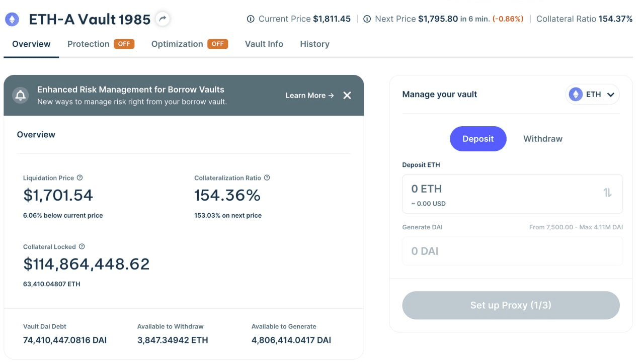This screenshot has width=644, height=364.
Task: Swap ETH/USD input with arrows icon
Action: pyautogui.click(x=607, y=193)
